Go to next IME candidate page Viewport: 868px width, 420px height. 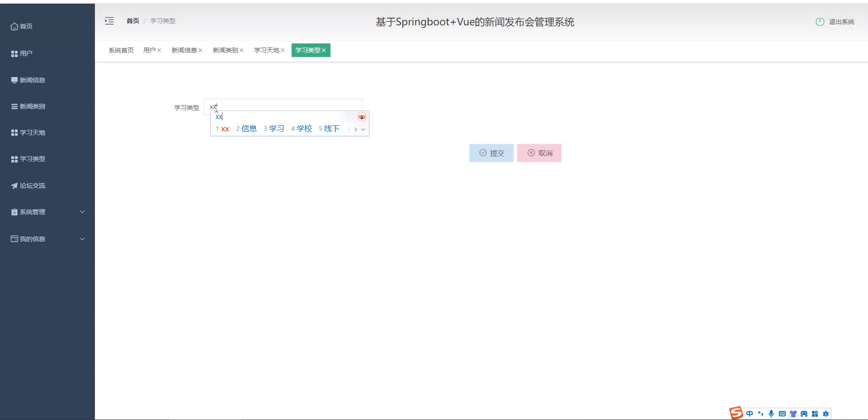356,129
